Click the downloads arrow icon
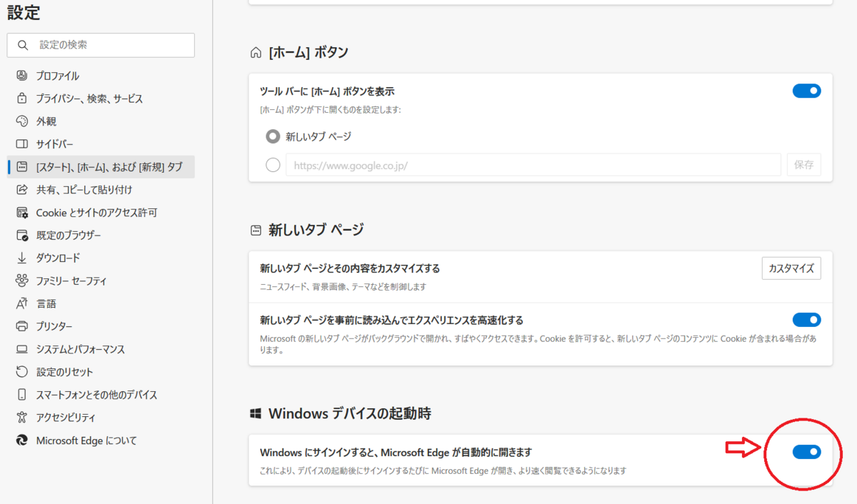 (22, 258)
